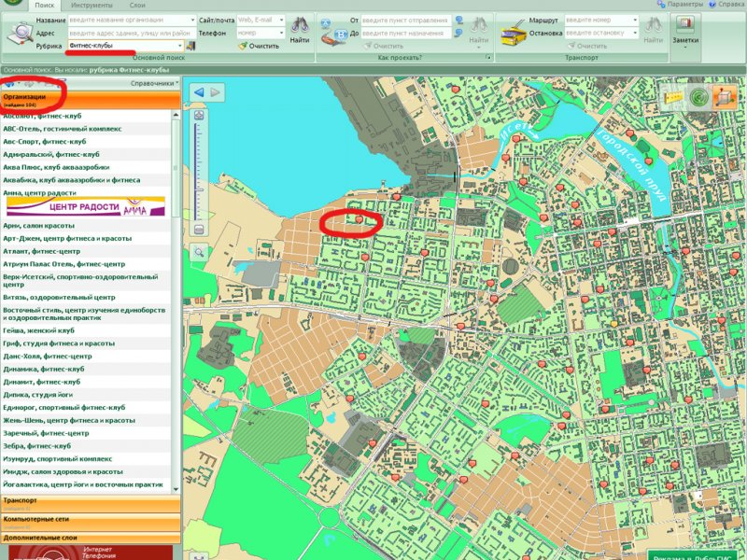Switch to the Слои tab
The image size is (747, 560).
pos(137,6)
